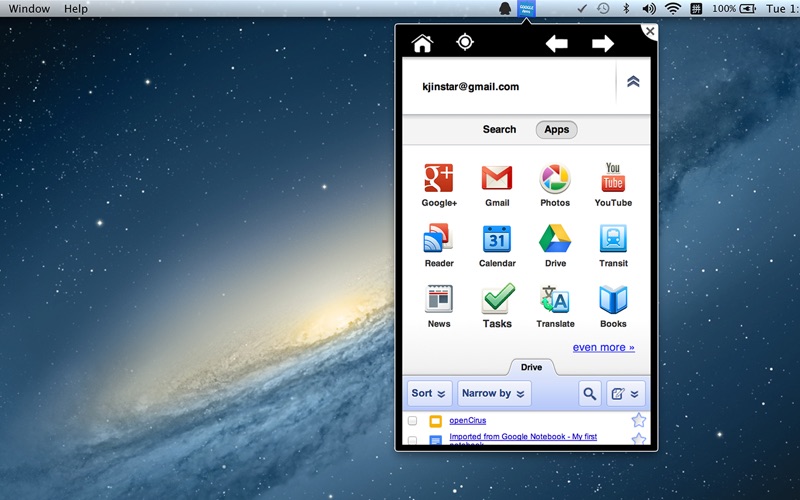The image size is (800, 500).
Task: Open the Gmail app icon
Action: [497, 178]
